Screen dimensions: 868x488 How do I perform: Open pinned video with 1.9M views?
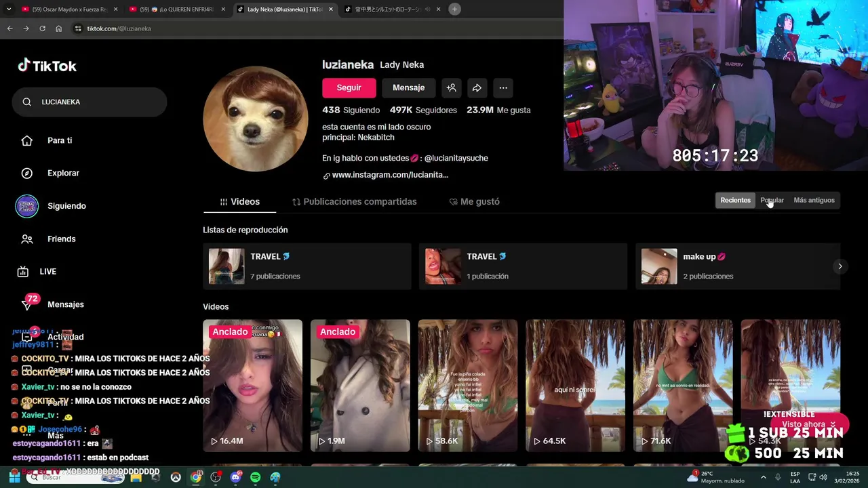point(360,386)
